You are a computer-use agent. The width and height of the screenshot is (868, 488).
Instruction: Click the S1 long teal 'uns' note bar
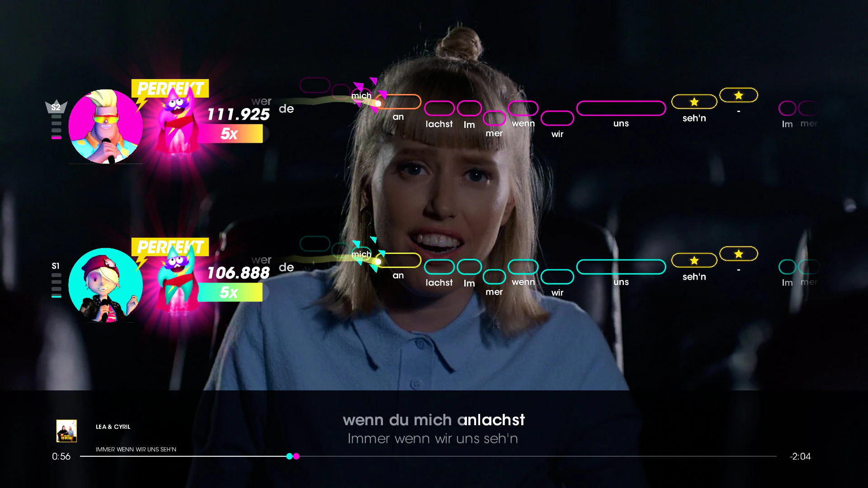pos(621,267)
